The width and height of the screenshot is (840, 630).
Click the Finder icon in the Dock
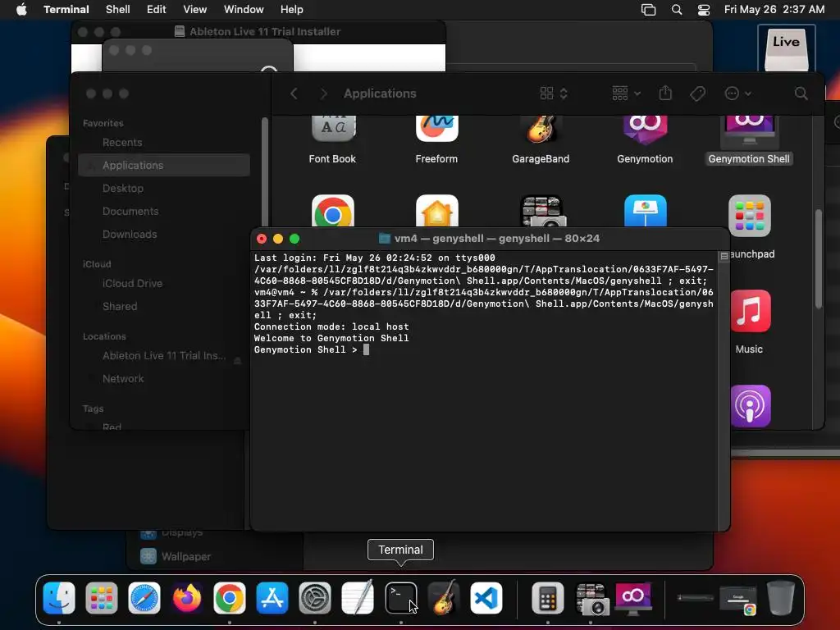[59, 598]
